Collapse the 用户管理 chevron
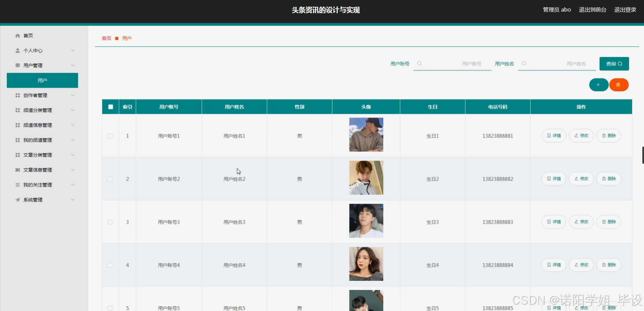This screenshot has width=644, height=311. [x=72, y=65]
